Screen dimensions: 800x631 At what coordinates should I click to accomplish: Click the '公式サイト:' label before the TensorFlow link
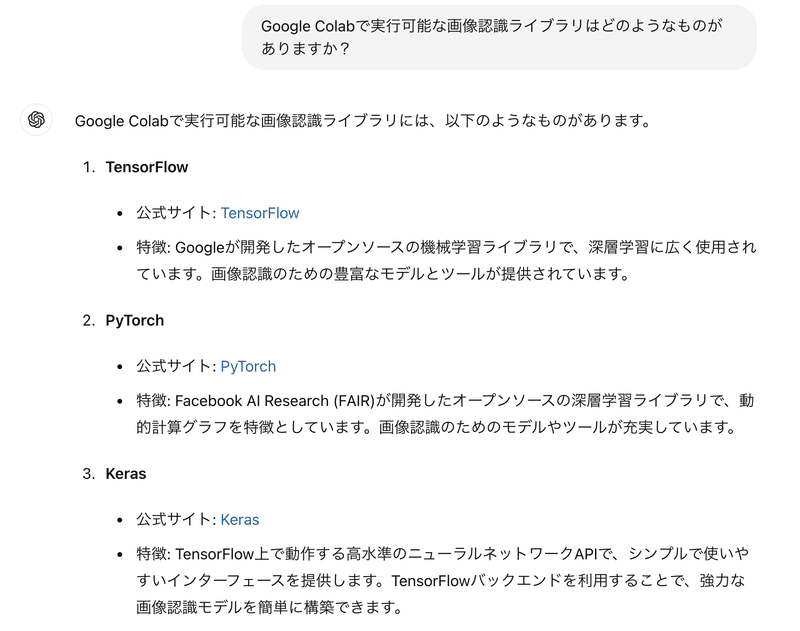pyautogui.click(x=177, y=213)
